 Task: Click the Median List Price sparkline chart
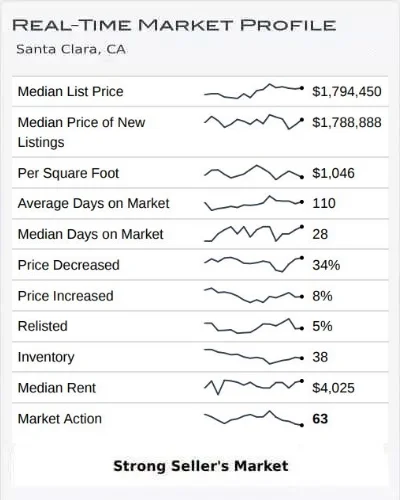coord(254,91)
